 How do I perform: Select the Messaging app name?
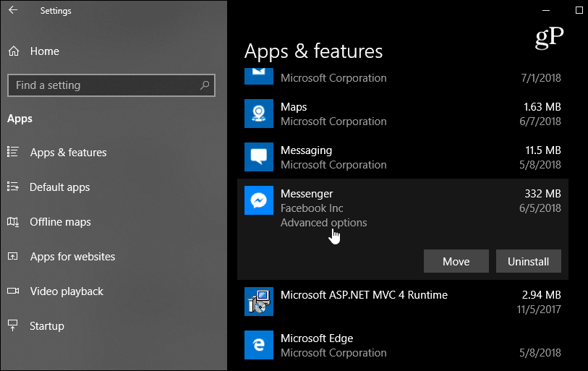point(307,150)
